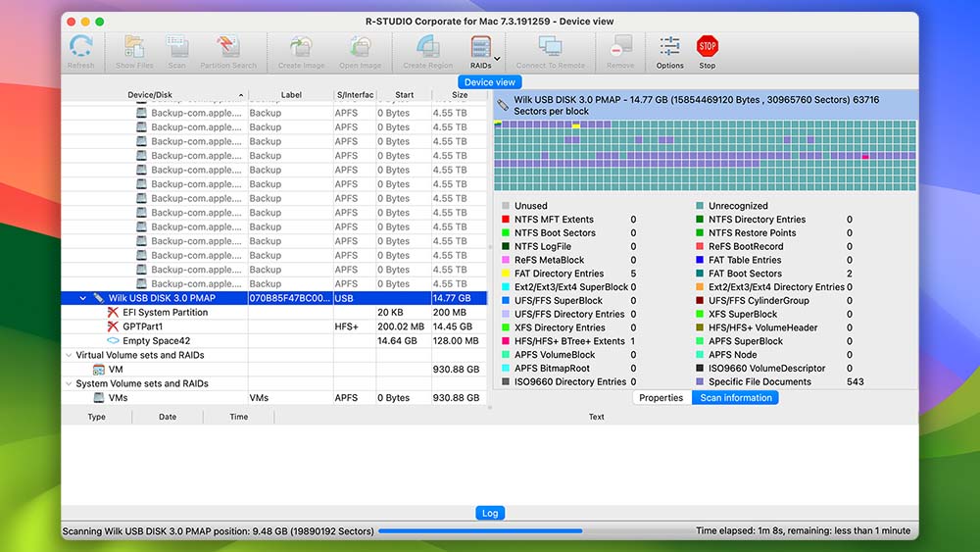Collapse Virtual Volume sets and RAIDs group
Screen dimensions: 980x552
pos(69,355)
